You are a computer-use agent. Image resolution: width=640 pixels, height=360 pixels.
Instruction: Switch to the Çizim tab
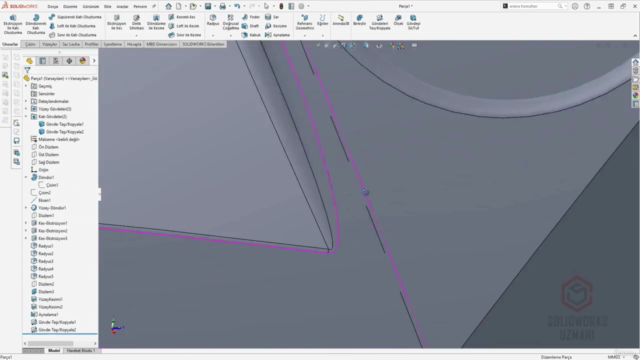pos(30,44)
